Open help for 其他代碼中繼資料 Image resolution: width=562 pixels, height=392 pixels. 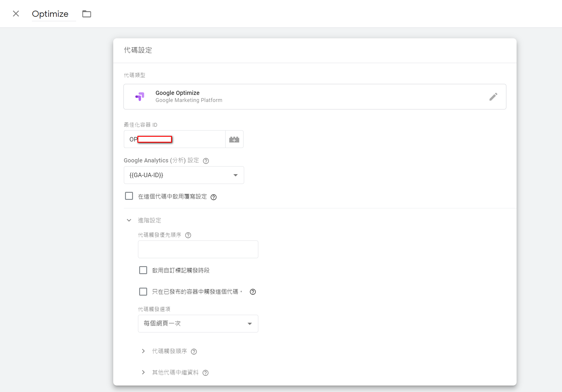[x=206, y=373]
